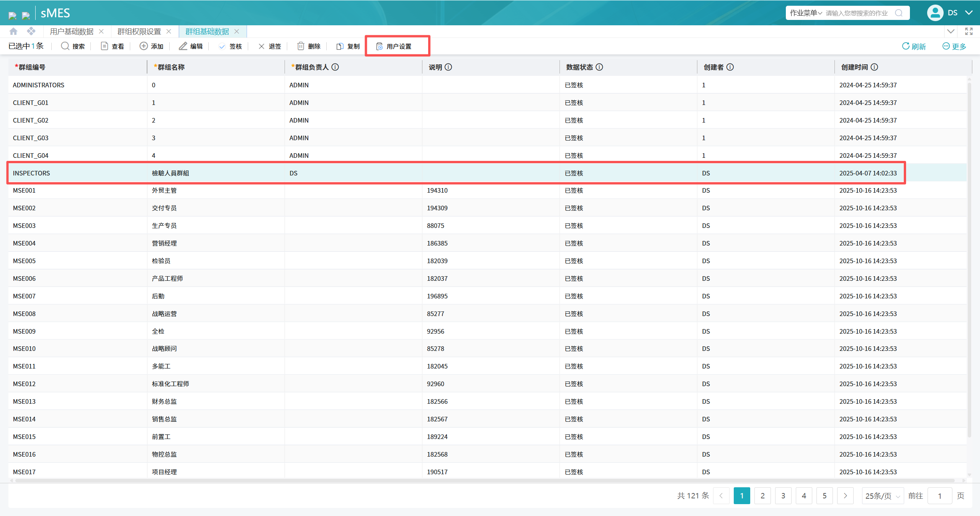Sort by 群组名称 column header
The width and height of the screenshot is (980, 516).
(216, 67)
